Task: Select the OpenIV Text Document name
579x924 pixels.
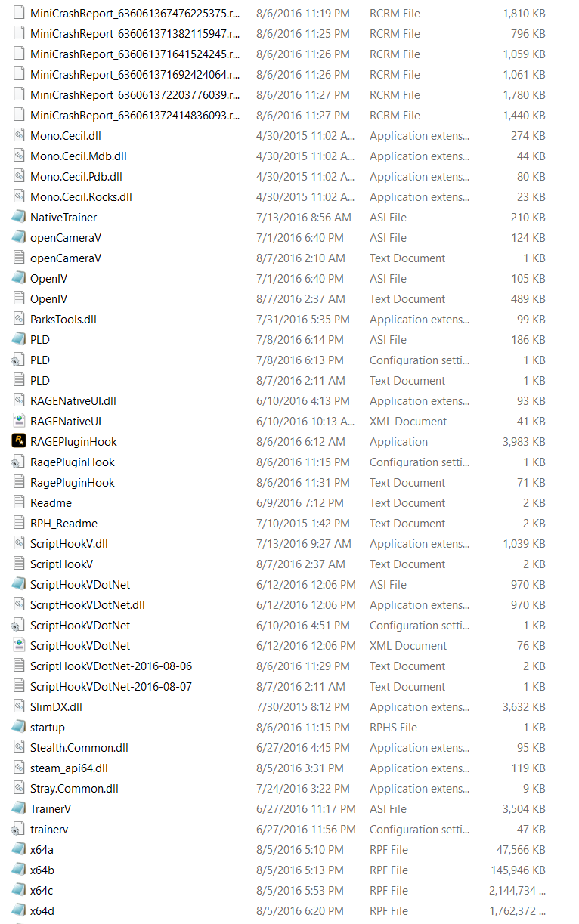Action: coord(48,299)
